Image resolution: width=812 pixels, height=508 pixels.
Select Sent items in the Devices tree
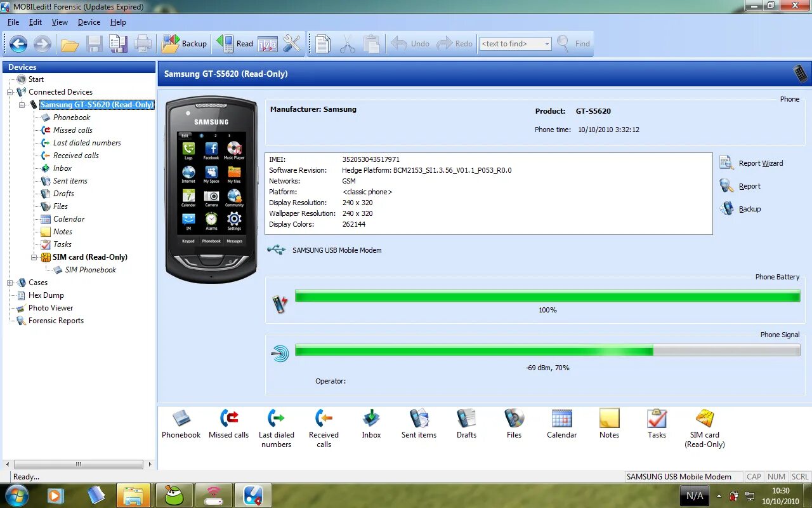click(70, 181)
